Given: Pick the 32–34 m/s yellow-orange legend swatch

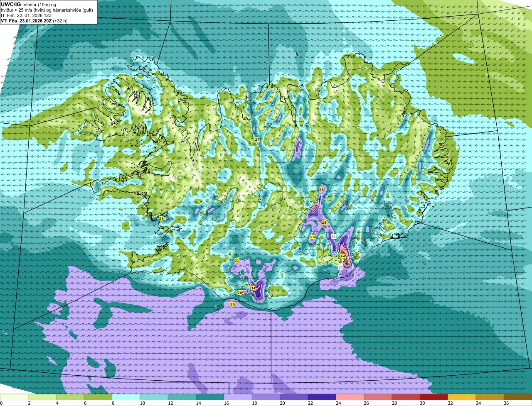Looking at the screenshot, I should tap(462, 397).
